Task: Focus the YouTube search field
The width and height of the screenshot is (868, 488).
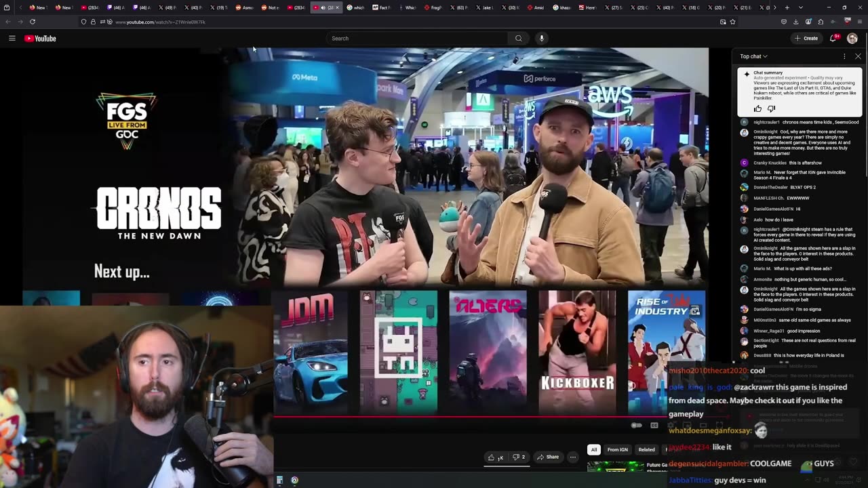Action: pyautogui.click(x=417, y=39)
